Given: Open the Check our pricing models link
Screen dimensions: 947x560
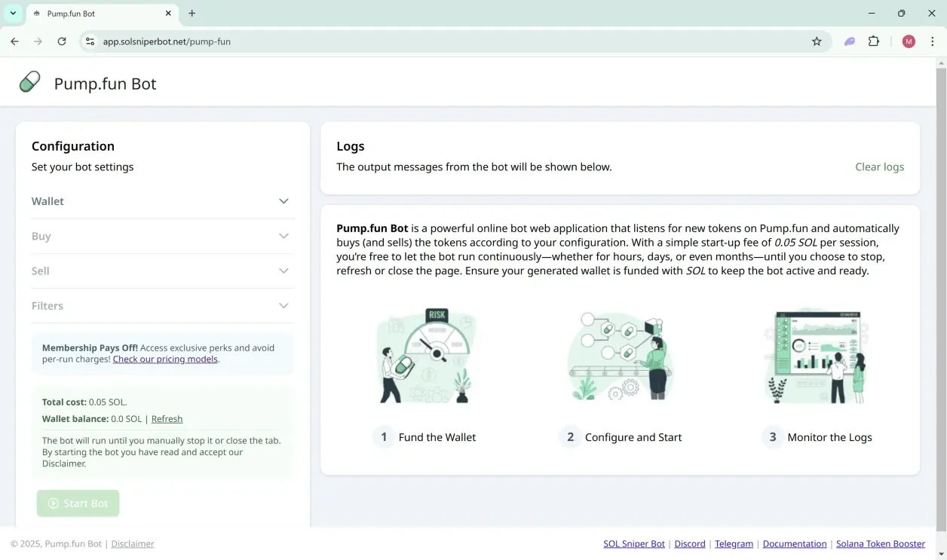Looking at the screenshot, I should [x=165, y=359].
